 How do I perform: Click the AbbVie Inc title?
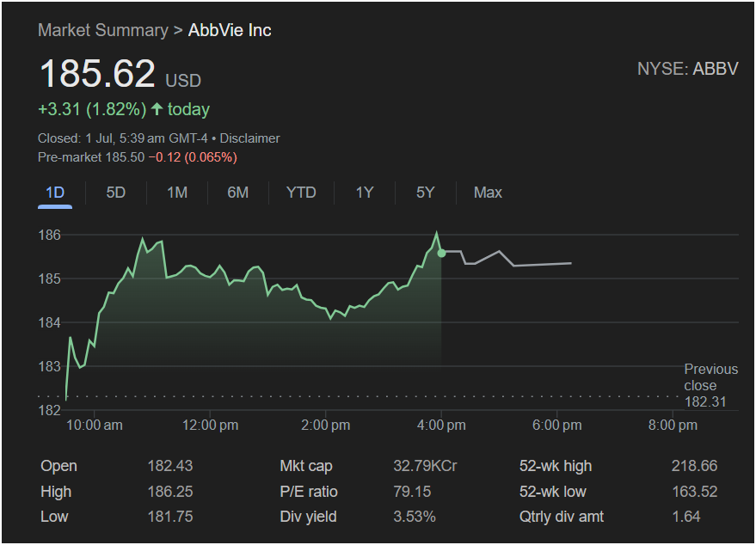(x=230, y=30)
